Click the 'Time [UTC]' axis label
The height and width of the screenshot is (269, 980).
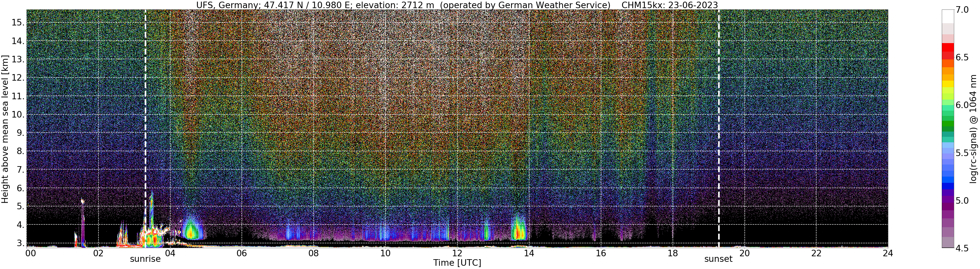point(457,263)
